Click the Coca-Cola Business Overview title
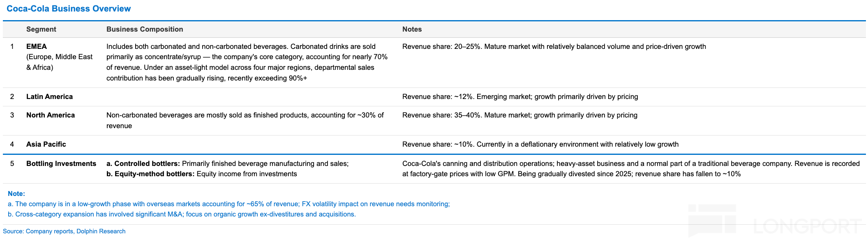This screenshot has width=868, height=244. (69, 9)
